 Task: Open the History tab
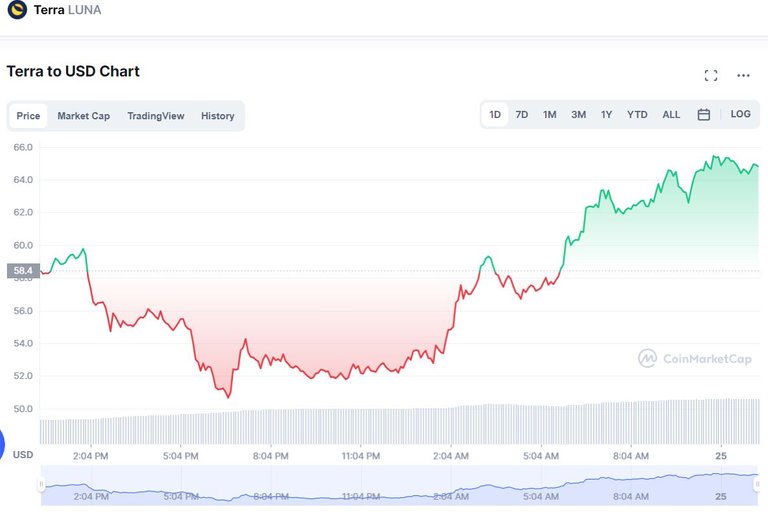217,116
